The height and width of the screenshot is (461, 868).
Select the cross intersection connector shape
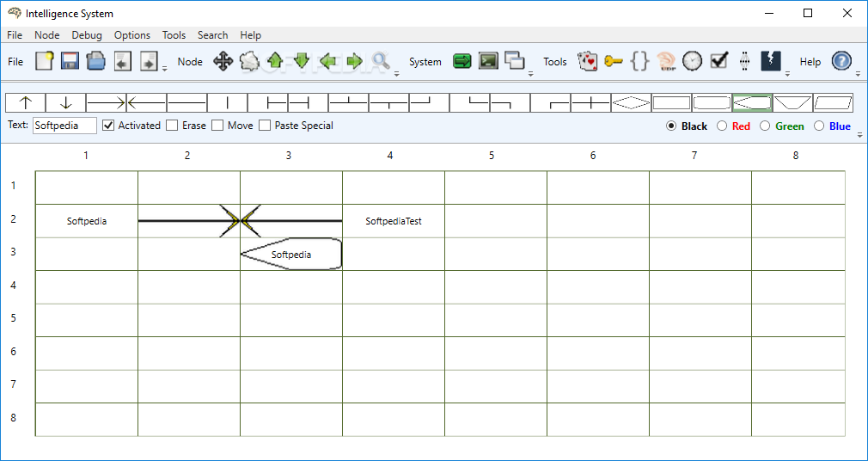(x=591, y=102)
